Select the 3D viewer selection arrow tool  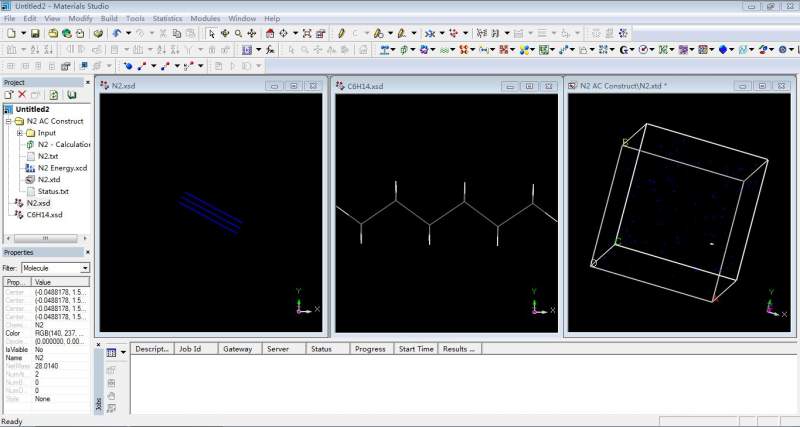[210, 33]
